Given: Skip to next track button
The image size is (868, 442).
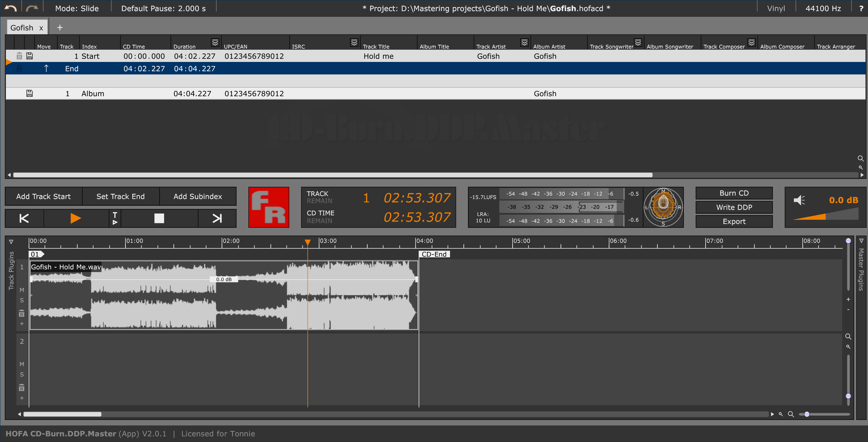Looking at the screenshot, I should (x=217, y=218).
